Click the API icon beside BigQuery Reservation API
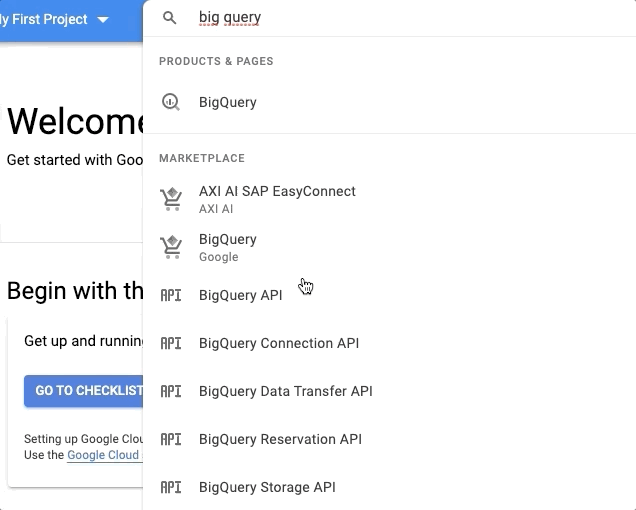This screenshot has width=636, height=510. point(171,439)
